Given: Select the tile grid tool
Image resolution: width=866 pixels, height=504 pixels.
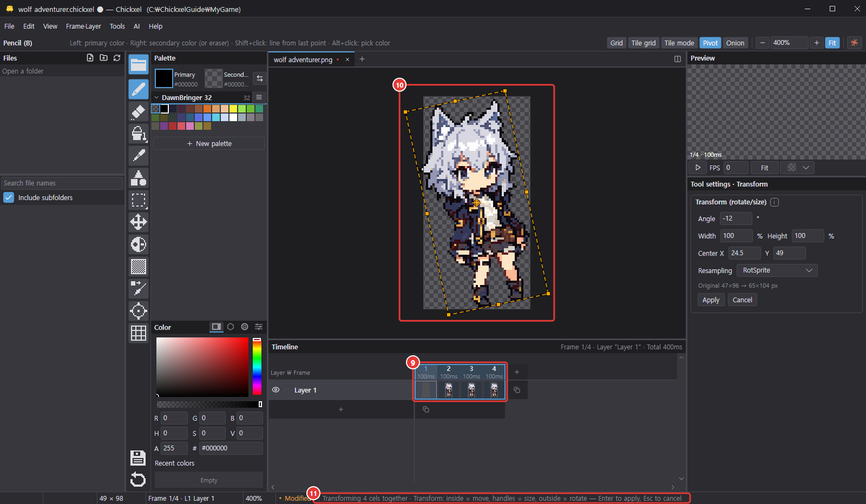Looking at the screenshot, I should point(139,333).
